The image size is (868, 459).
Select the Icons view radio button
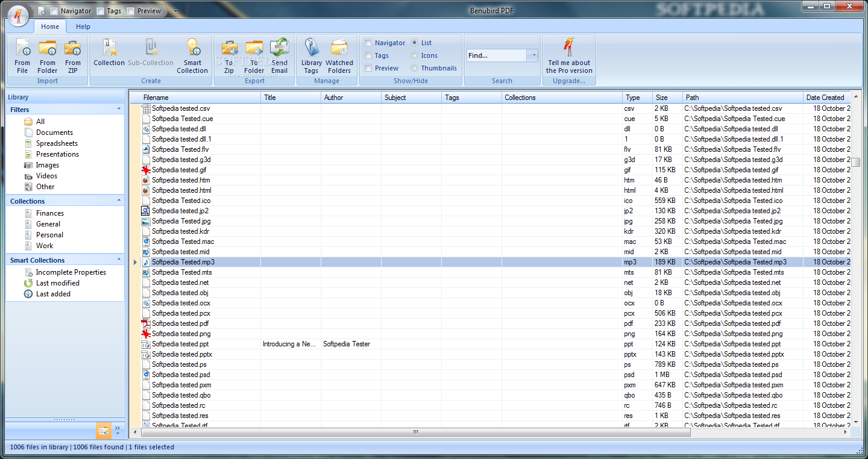(415, 55)
